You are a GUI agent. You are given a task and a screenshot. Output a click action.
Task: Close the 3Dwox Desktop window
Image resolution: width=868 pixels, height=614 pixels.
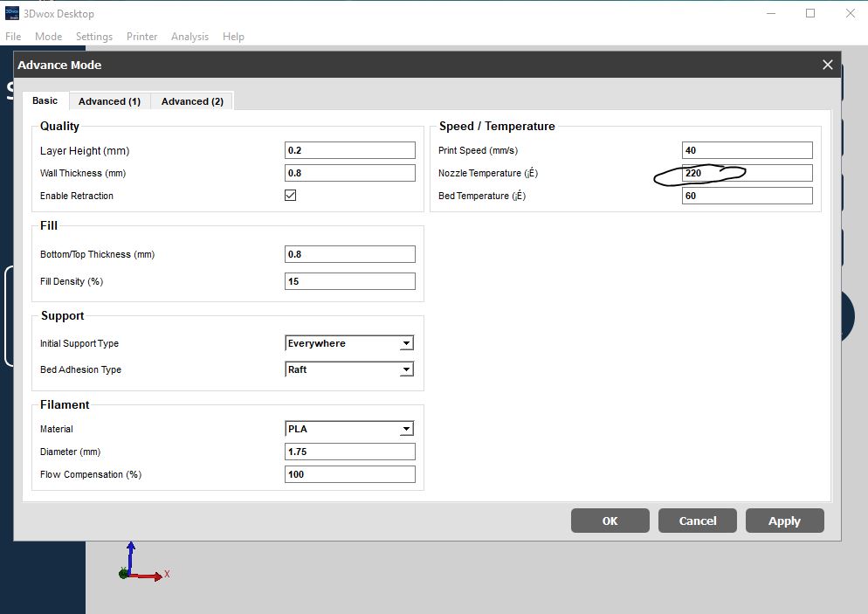[x=851, y=13]
